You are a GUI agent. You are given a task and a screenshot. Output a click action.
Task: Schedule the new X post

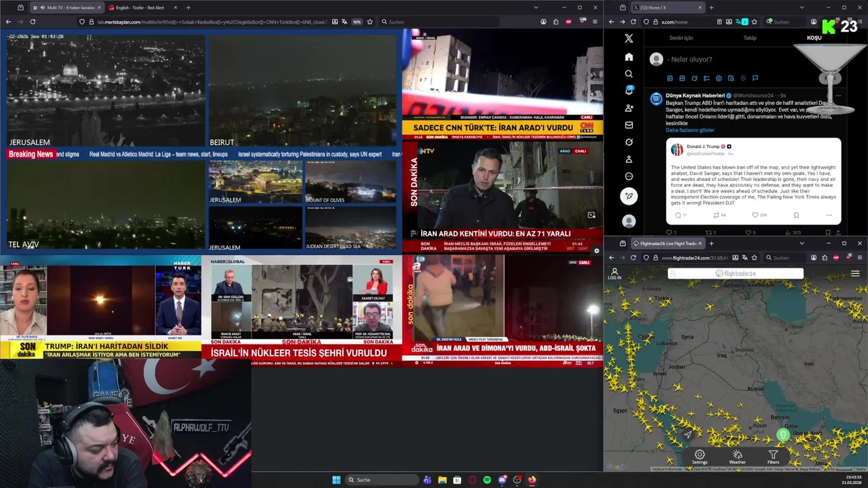(x=731, y=79)
